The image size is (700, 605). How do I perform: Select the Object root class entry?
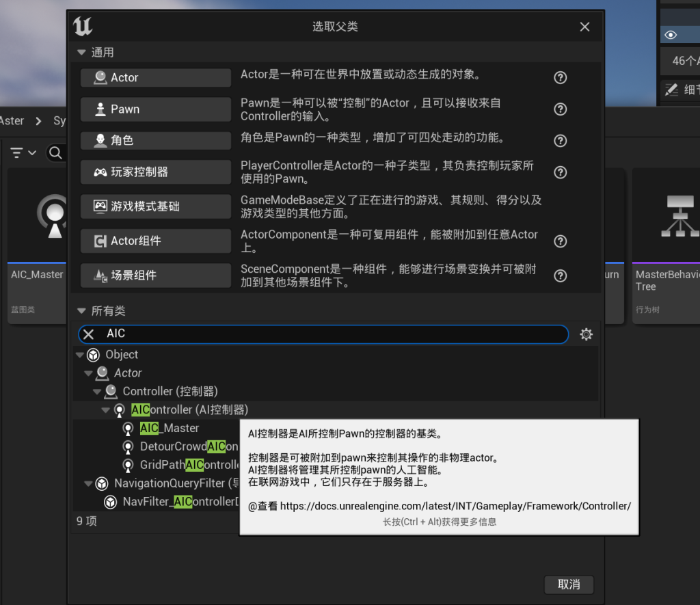[x=122, y=355]
